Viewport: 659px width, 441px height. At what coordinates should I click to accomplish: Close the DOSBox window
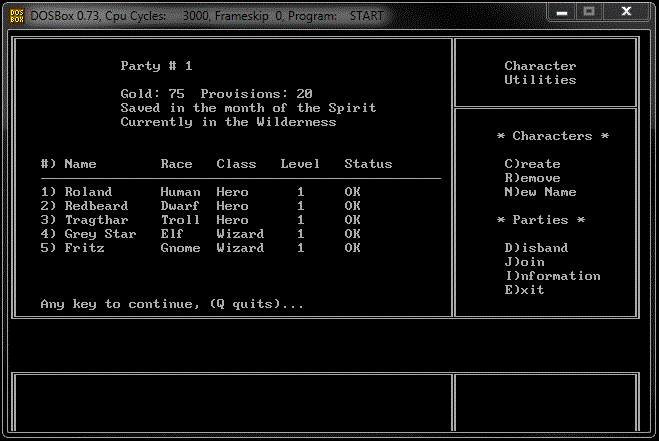(x=626, y=12)
